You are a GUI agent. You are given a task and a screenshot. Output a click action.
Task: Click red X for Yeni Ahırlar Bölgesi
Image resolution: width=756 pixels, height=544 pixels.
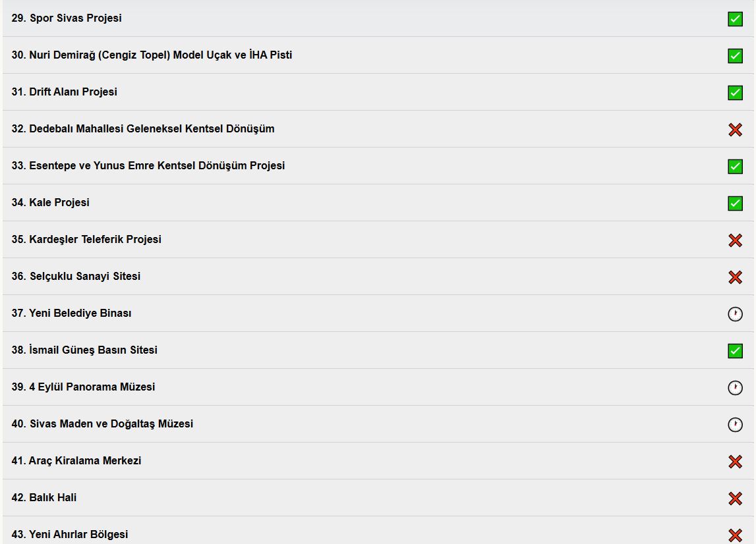[735, 535]
